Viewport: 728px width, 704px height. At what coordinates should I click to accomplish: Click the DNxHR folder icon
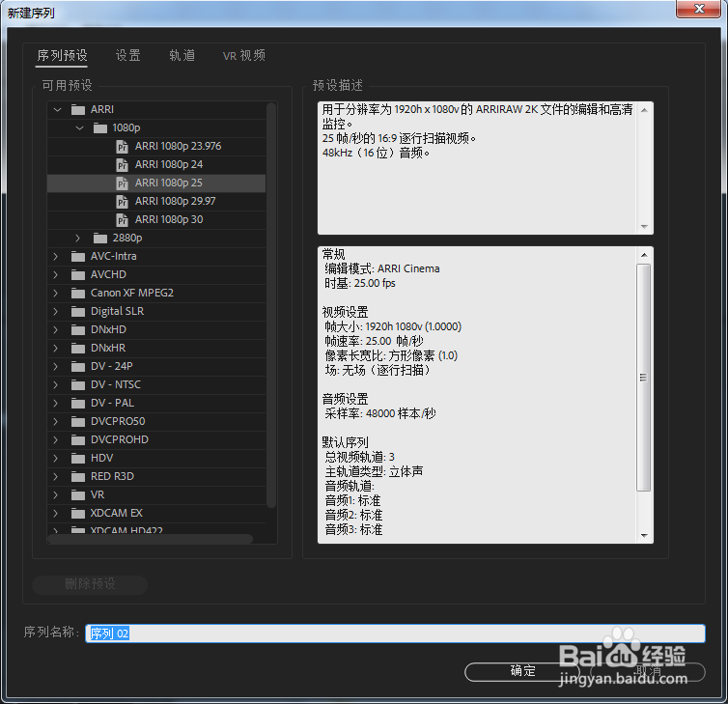click(x=78, y=349)
